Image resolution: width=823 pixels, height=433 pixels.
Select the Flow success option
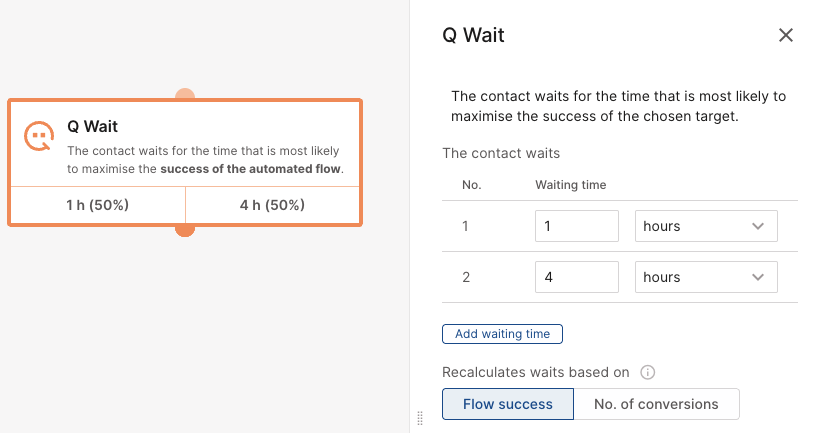click(508, 404)
